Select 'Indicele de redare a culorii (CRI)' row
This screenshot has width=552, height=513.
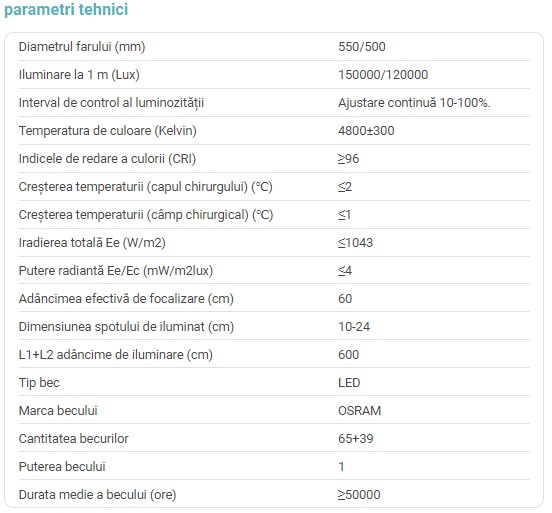coord(274,159)
